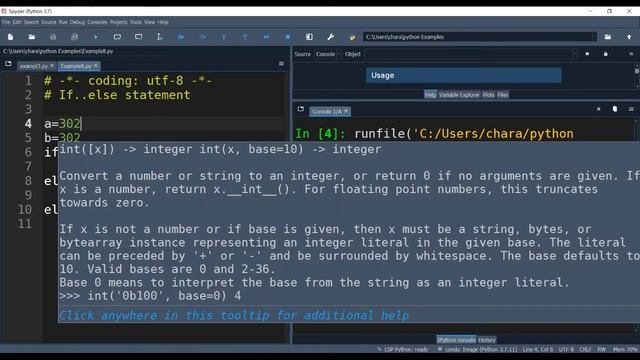Switch to Files pane tab
The width and height of the screenshot is (640, 360).
click(x=503, y=95)
